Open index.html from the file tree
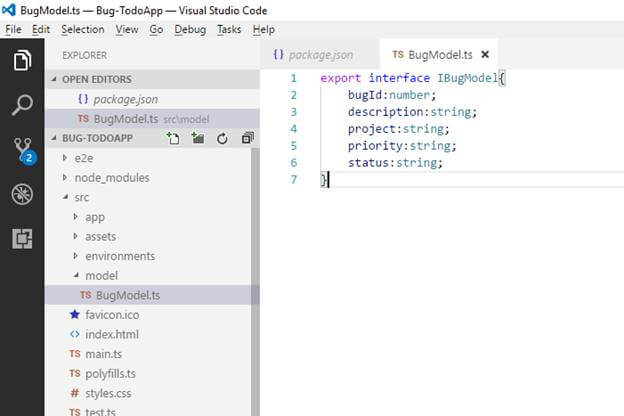This screenshot has height=416, width=624. pyautogui.click(x=111, y=334)
